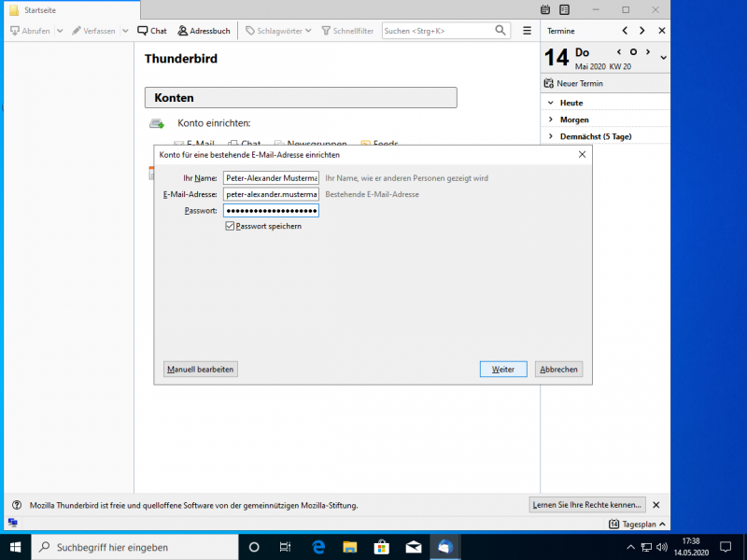The image size is (747, 560).
Task: Expand the Demnächst (5 Tage) section
Action: coord(552,136)
